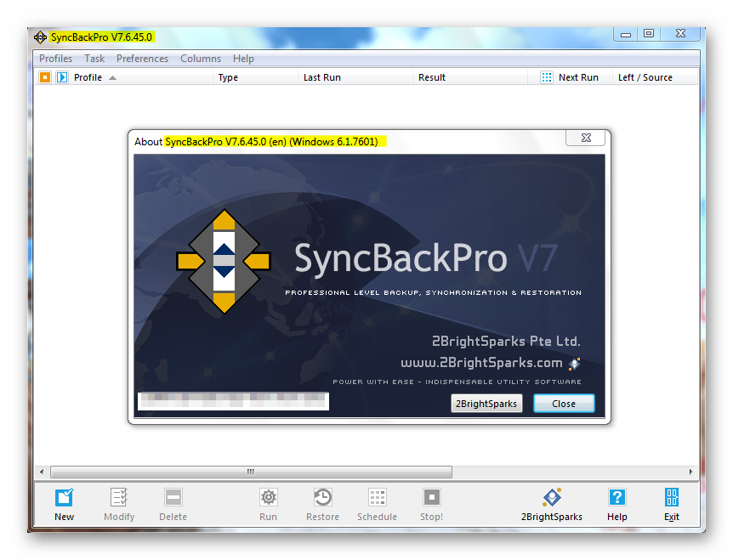The image size is (733, 560).
Task: Click the Delete profile icon
Action: 173,497
